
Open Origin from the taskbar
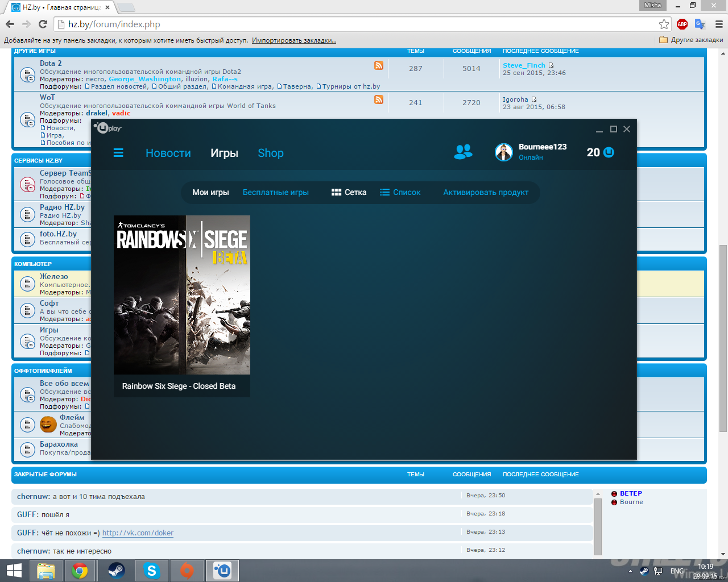(187, 571)
